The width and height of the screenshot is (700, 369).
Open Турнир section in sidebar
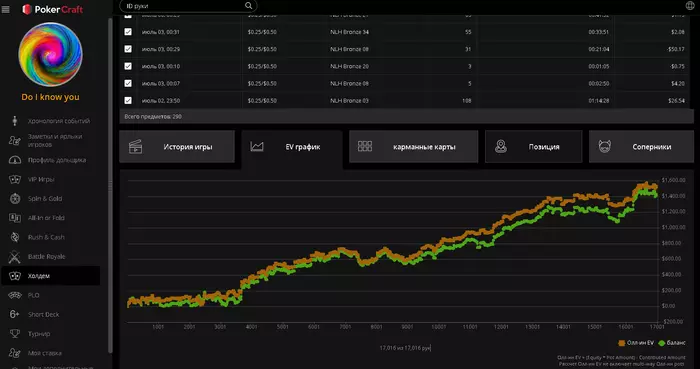pyautogui.click(x=39, y=334)
